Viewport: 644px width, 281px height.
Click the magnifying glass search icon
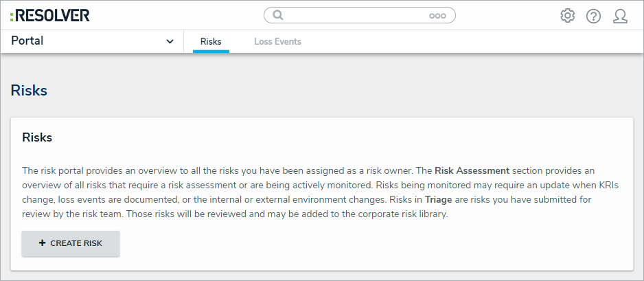(x=278, y=15)
